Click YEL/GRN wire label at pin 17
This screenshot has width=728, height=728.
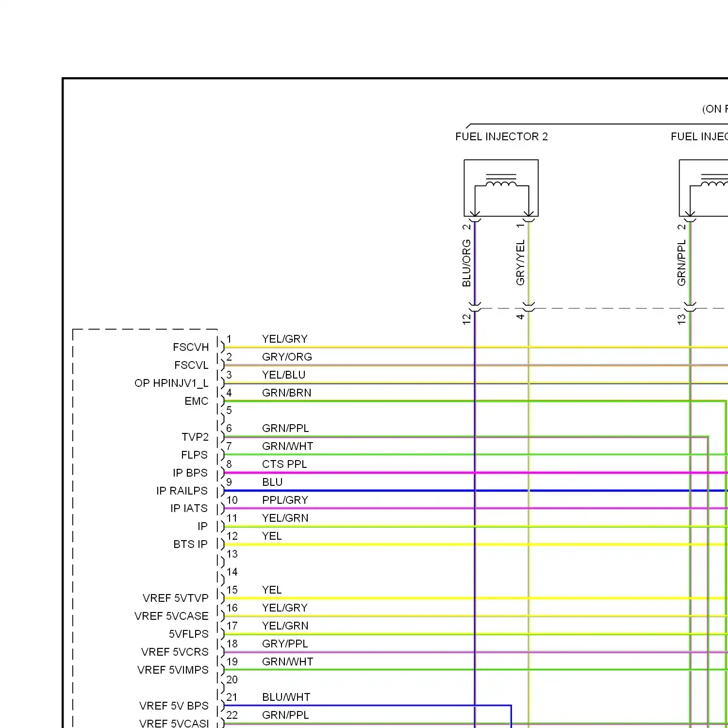pos(285,626)
